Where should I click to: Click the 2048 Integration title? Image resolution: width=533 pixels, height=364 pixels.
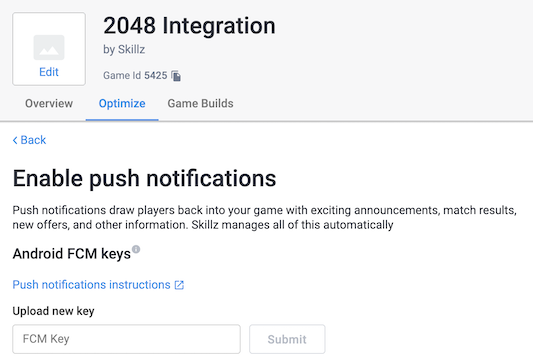(189, 26)
